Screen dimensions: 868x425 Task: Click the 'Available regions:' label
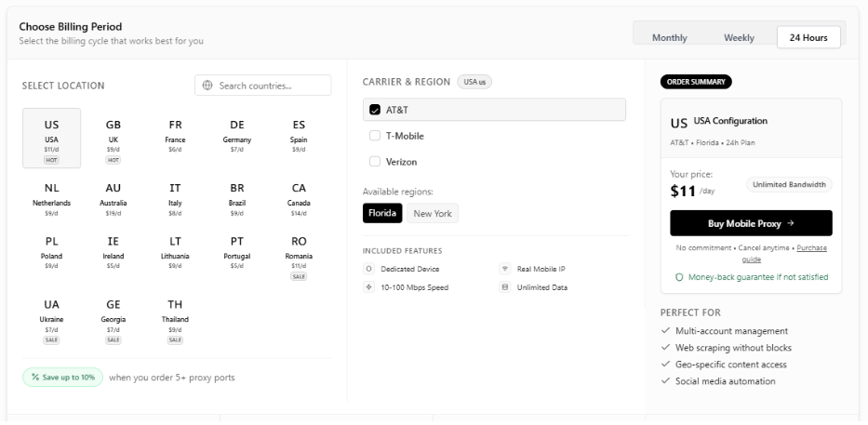coord(397,192)
